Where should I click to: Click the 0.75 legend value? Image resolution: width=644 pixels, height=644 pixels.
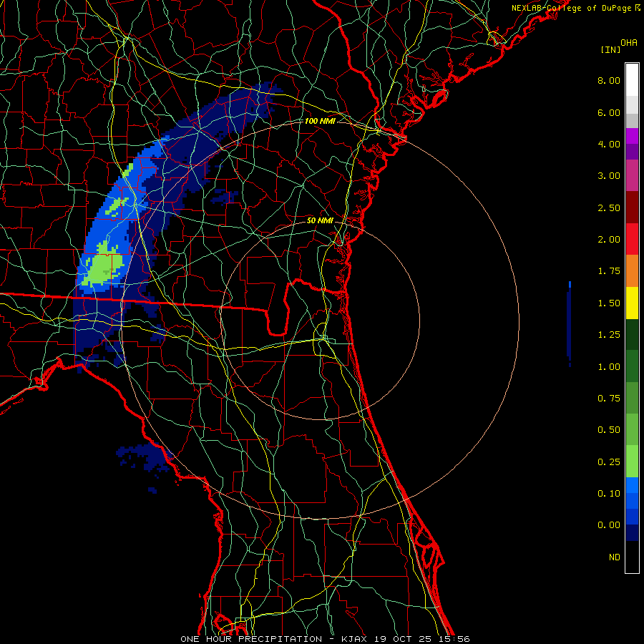click(609, 399)
